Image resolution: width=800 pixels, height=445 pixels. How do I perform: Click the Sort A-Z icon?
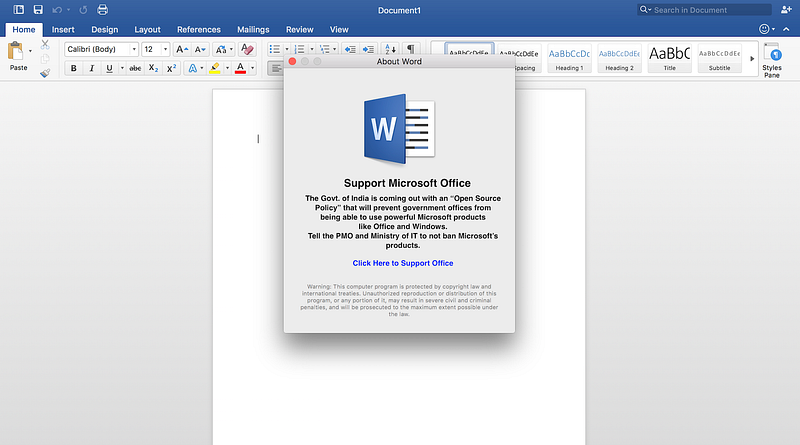[x=390, y=50]
